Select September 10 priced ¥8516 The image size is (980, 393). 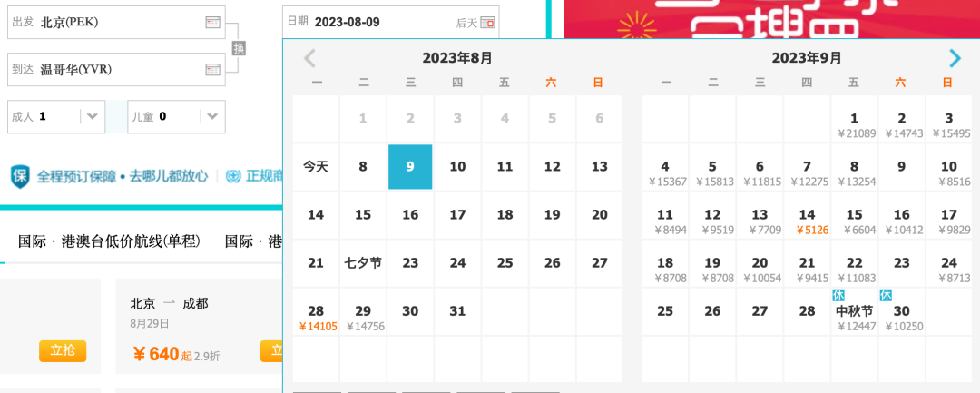[x=949, y=167]
